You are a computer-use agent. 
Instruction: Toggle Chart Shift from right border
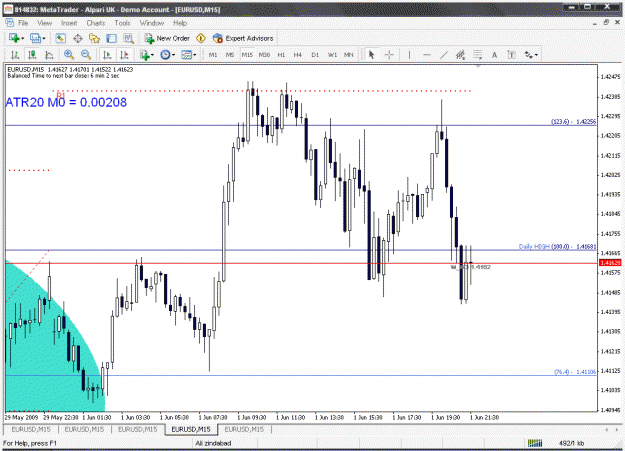[124, 55]
